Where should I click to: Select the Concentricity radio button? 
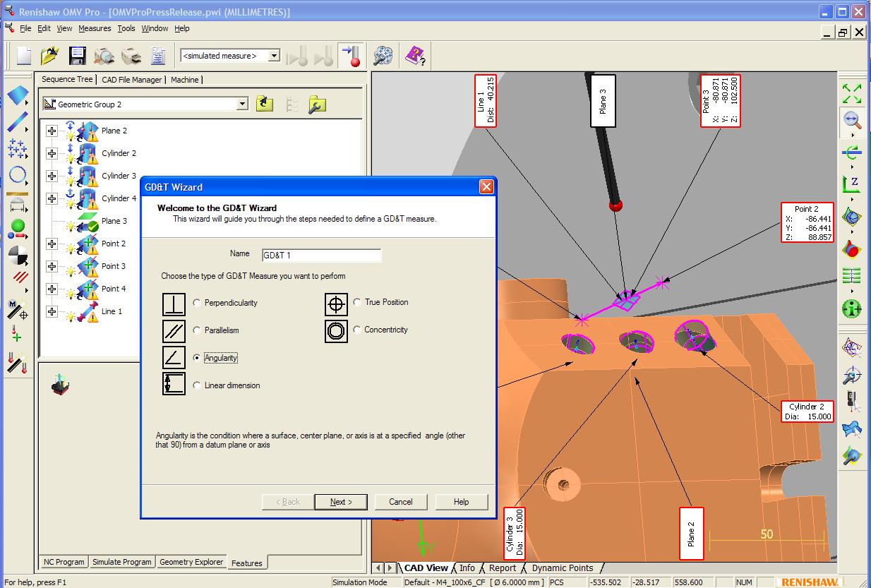point(357,330)
